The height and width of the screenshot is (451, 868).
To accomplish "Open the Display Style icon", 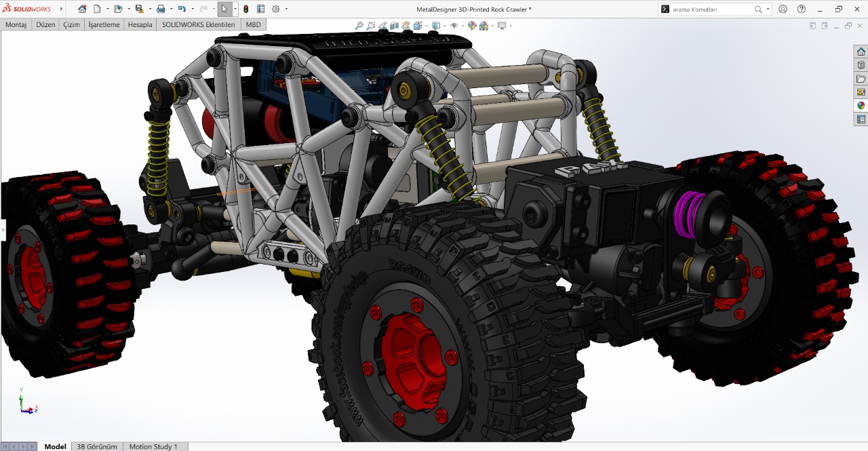I will [435, 26].
